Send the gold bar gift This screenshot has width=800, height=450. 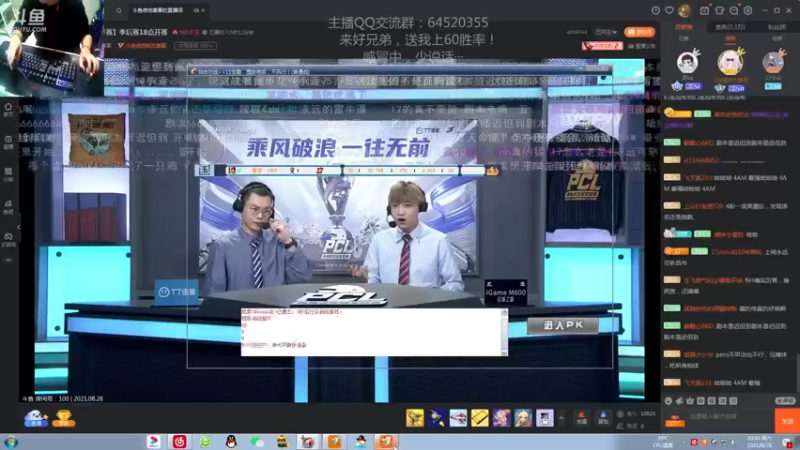(x=480, y=418)
